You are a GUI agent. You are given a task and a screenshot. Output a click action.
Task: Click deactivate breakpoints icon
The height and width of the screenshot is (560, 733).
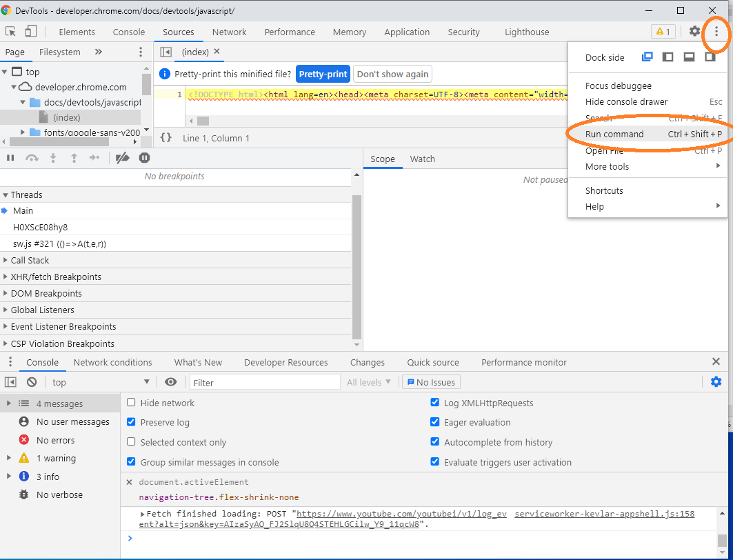123,158
